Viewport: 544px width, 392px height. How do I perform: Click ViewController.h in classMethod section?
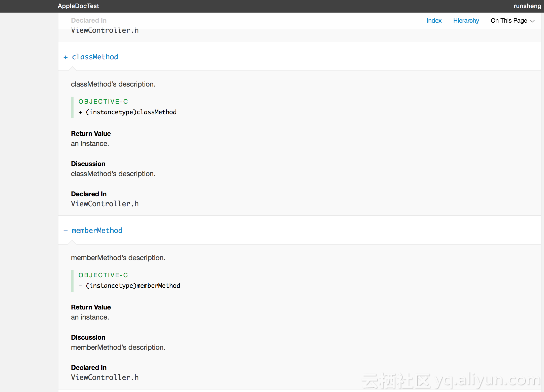click(x=105, y=204)
